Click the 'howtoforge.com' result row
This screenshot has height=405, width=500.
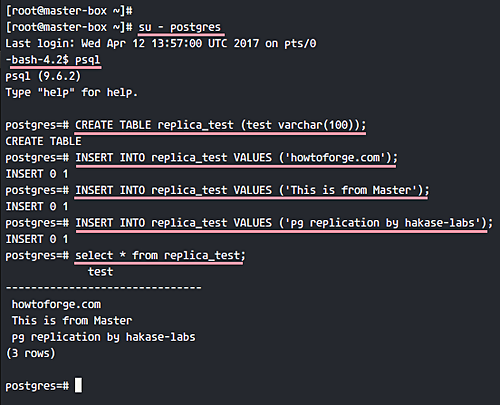coord(56,304)
